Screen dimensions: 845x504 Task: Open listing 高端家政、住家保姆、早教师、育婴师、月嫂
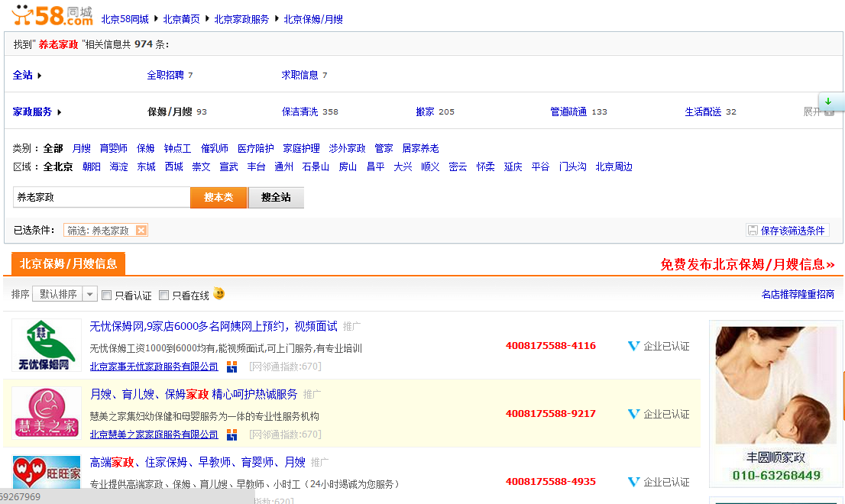(198, 462)
